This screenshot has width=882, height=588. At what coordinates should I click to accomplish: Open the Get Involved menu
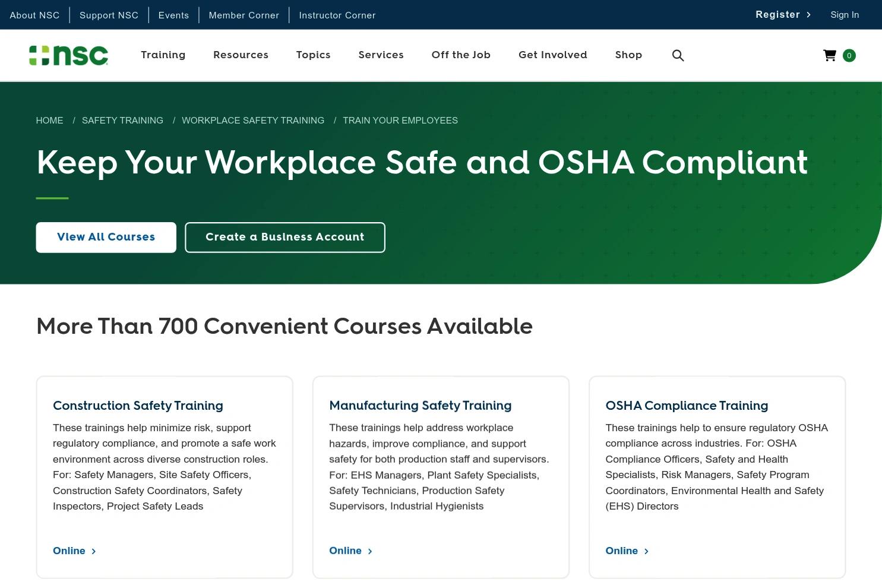pos(553,55)
